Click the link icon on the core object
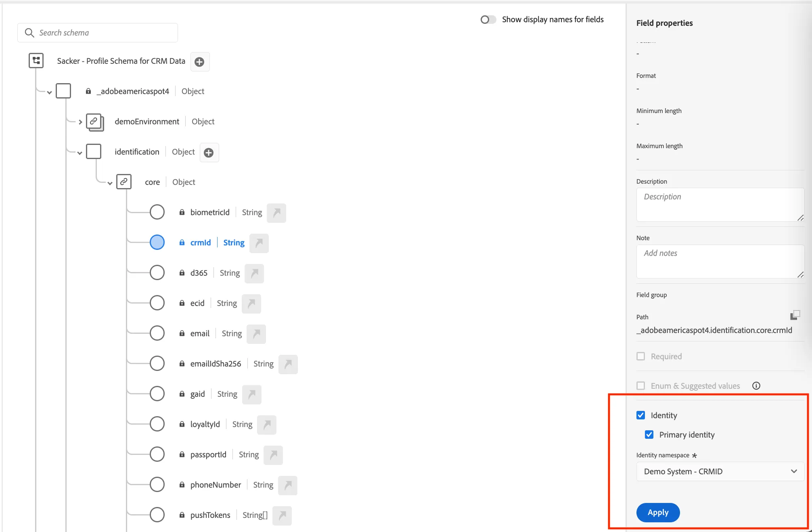Viewport: 812px width, 532px height. point(124,182)
